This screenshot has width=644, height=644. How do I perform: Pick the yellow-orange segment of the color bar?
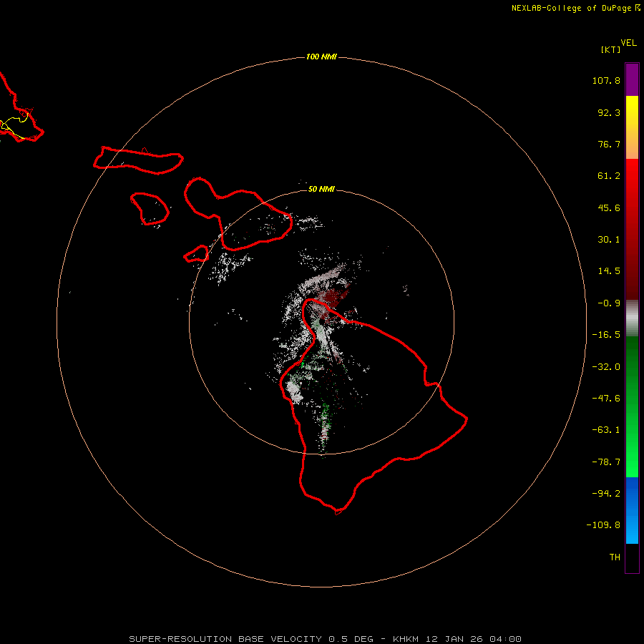pyautogui.click(x=632, y=127)
